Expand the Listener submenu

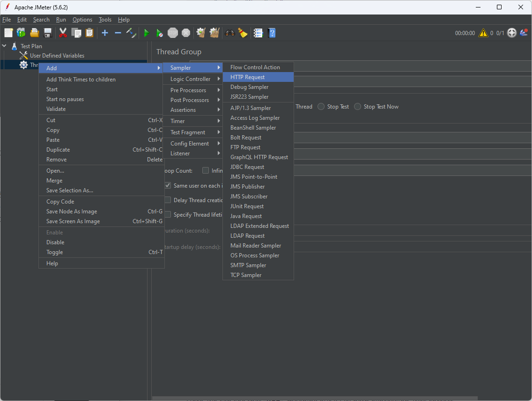point(193,153)
